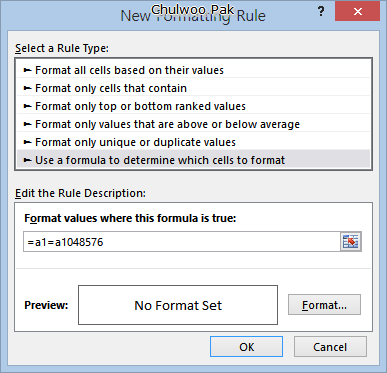387x373 pixels.
Task: Click the arrow bullet beside 'Format only cells that contain'
Action: [27, 88]
